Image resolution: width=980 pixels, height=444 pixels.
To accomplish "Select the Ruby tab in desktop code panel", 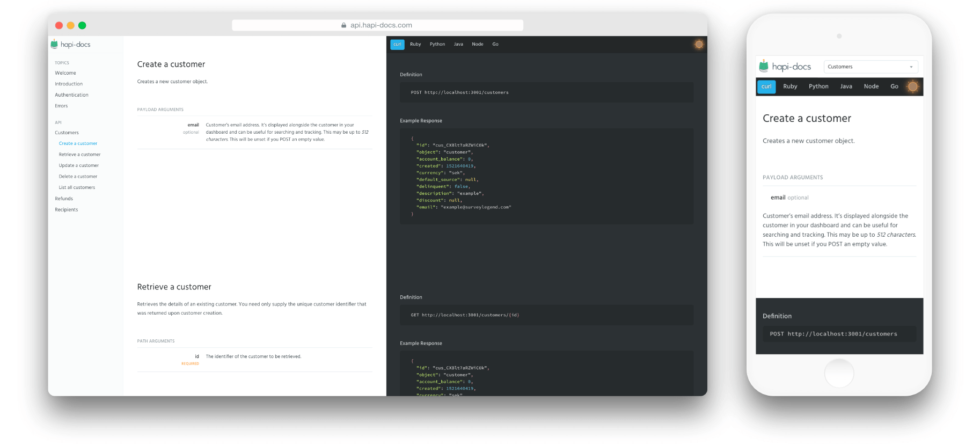I will click(415, 45).
